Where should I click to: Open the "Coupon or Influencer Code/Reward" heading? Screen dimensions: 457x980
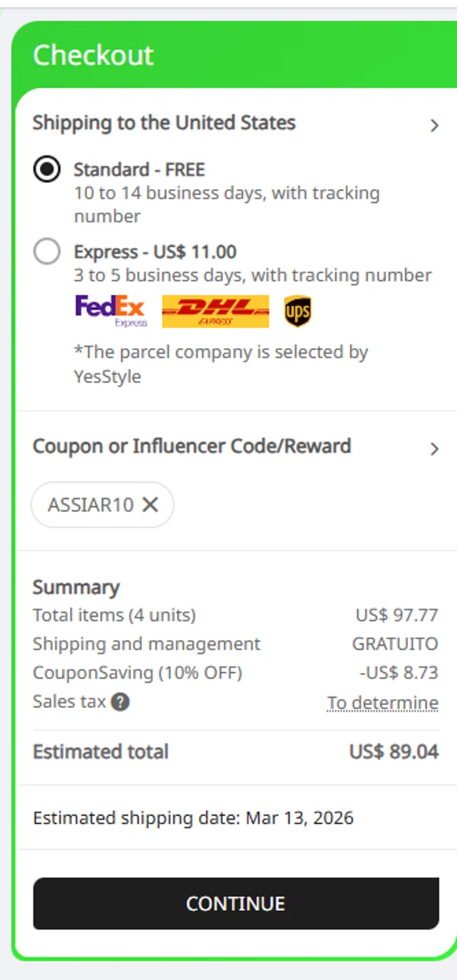click(x=192, y=446)
